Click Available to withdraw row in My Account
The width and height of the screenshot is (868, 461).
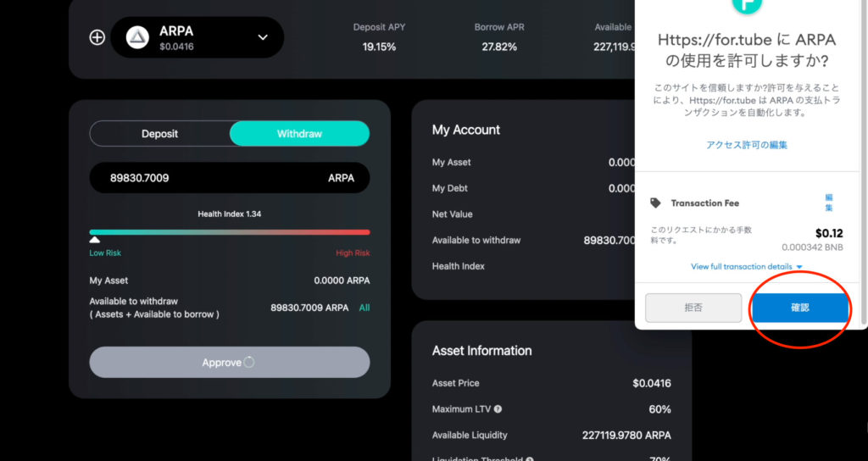click(534, 240)
